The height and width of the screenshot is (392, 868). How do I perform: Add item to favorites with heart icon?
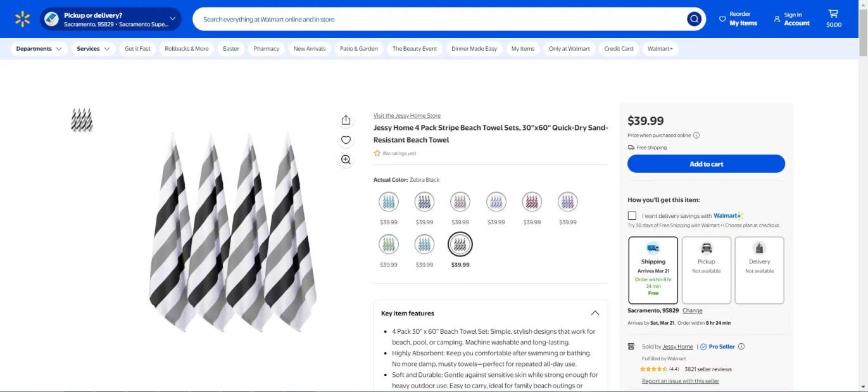[x=346, y=140]
